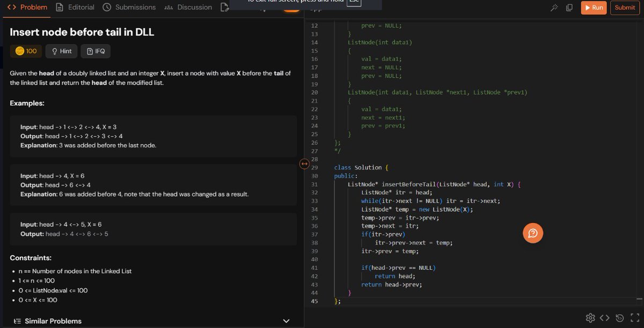Click the code brackets icon at the bottom
The height and width of the screenshot is (328, 644).
[605, 318]
